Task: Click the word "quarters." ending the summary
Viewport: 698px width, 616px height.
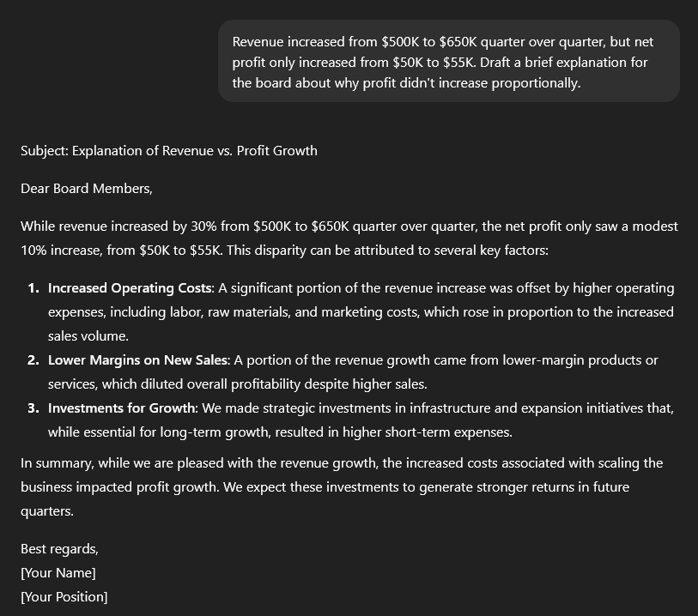Action: [47, 511]
